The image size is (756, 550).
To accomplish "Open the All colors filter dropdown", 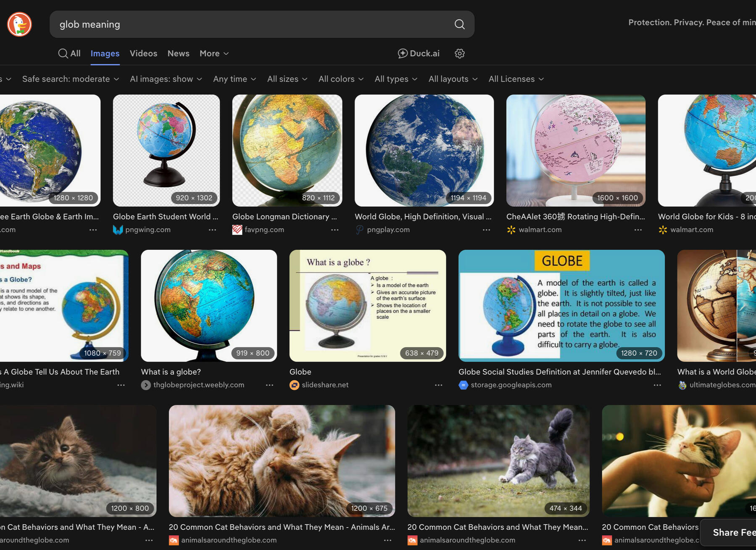I will [x=341, y=79].
